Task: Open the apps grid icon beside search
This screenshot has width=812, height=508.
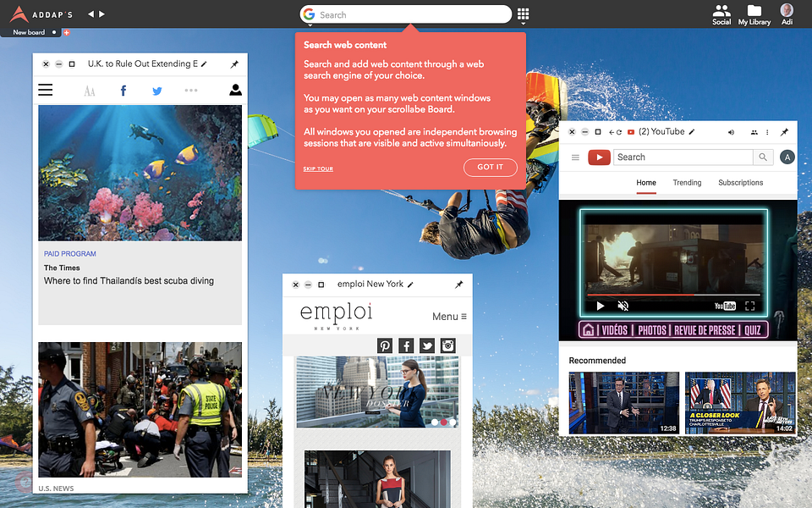Action: click(x=523, y=14)
